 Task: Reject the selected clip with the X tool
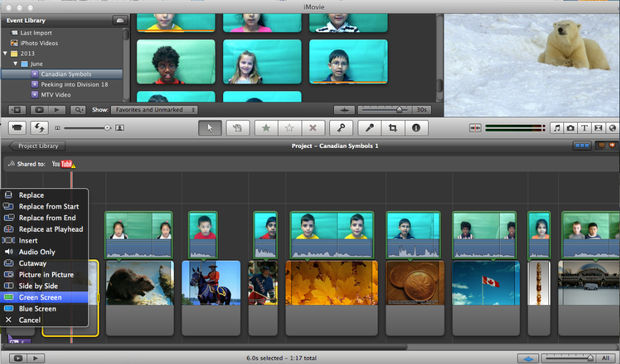(x=313, y=128)
